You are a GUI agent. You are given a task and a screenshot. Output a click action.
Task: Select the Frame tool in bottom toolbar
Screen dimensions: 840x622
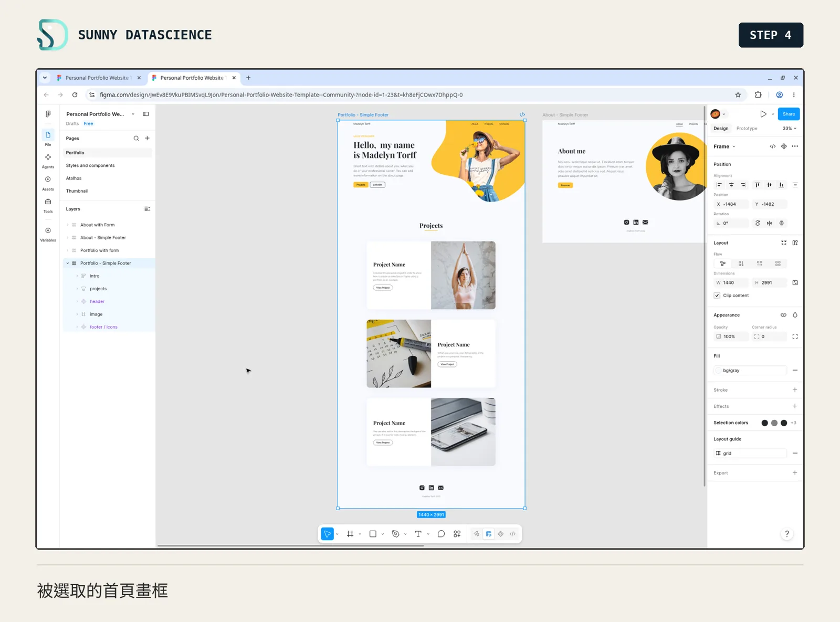pyautogui.click(x=350, y=534)
